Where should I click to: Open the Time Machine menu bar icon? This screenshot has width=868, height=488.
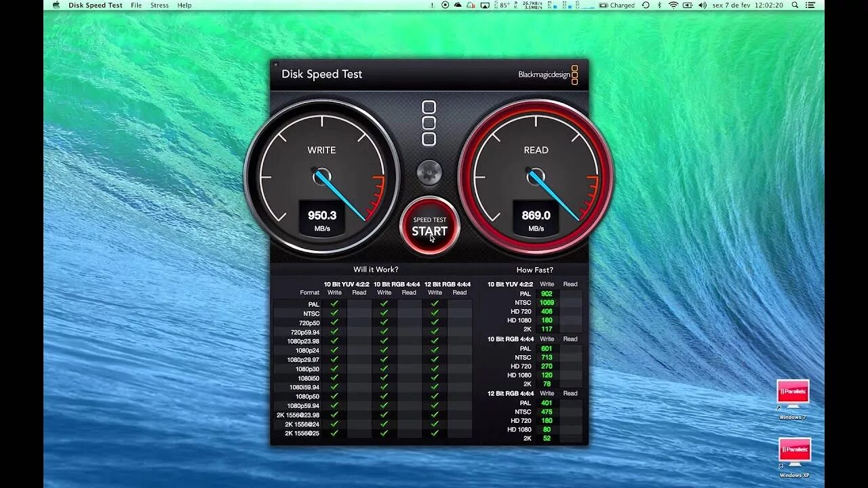pos(646,5)
